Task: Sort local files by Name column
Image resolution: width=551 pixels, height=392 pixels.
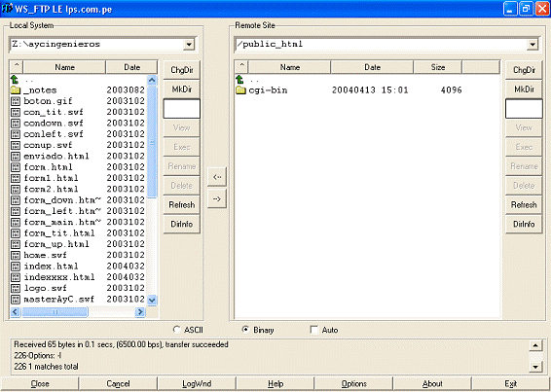Action: pos(64,67)
